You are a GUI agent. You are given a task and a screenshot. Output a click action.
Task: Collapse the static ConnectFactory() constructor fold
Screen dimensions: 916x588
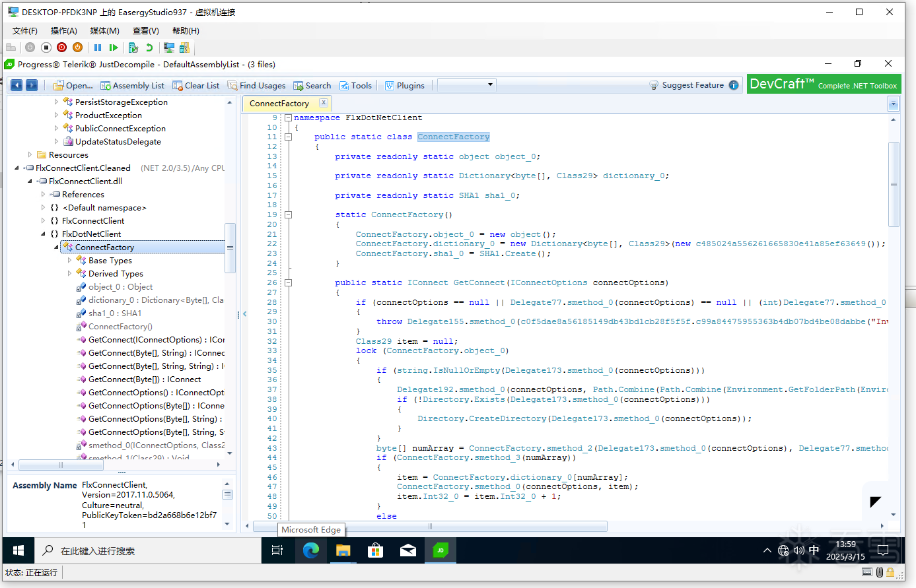[x=289, y=214]
